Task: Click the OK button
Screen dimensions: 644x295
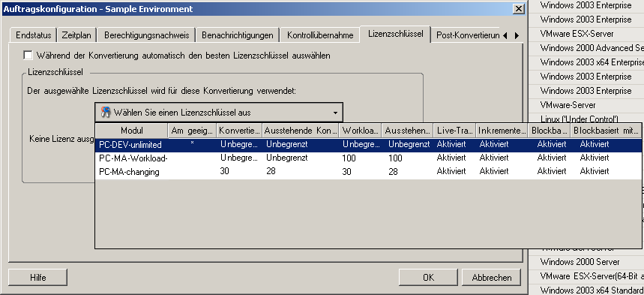Action: 428,278
